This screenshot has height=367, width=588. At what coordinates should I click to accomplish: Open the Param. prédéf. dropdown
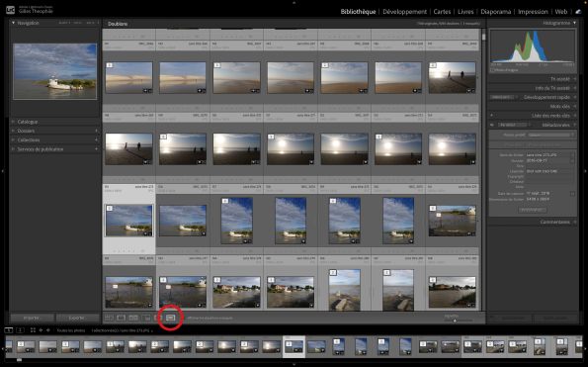[x=551, y=135]
